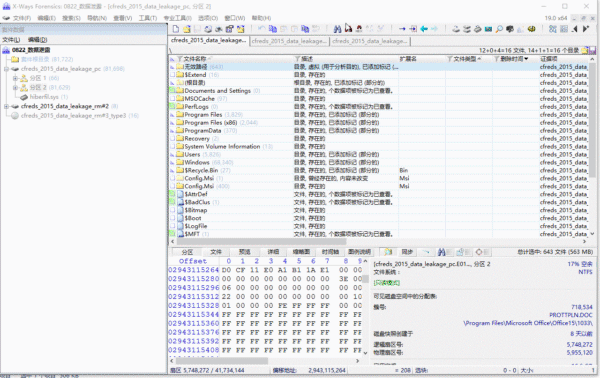Click the filter funnel on 文件类型 column
The width and height of the screenshot is (600, 378).
(450, 59)
